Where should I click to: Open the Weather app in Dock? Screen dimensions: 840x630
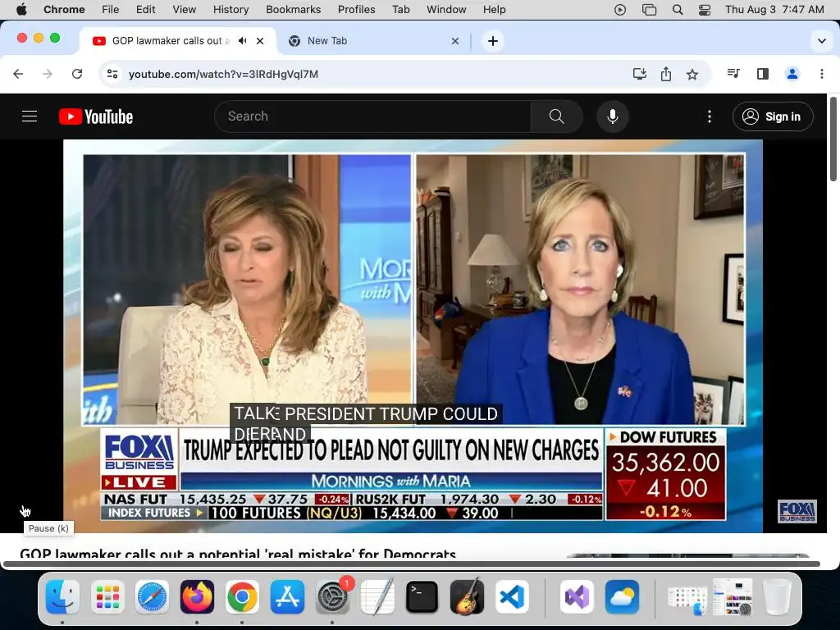(x=622, y=596)
